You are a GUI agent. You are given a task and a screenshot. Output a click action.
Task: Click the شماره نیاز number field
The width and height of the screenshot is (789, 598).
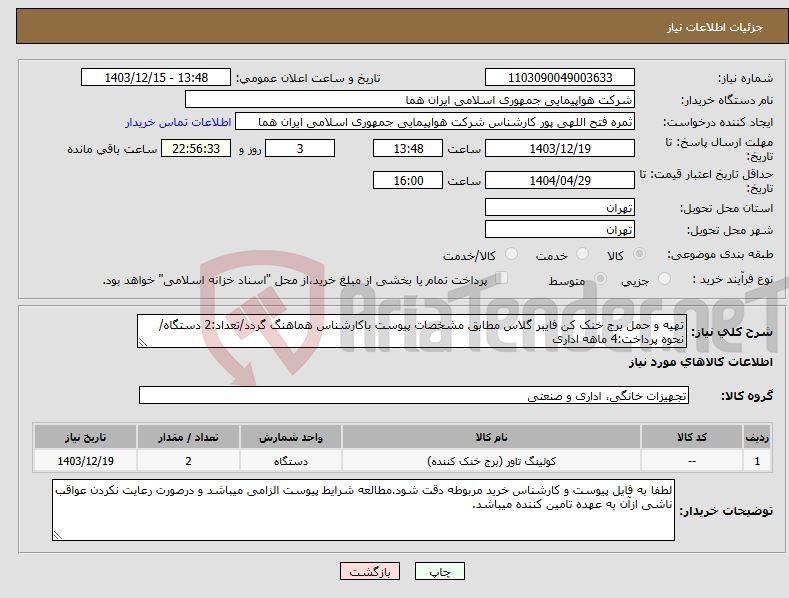[560, 78]
